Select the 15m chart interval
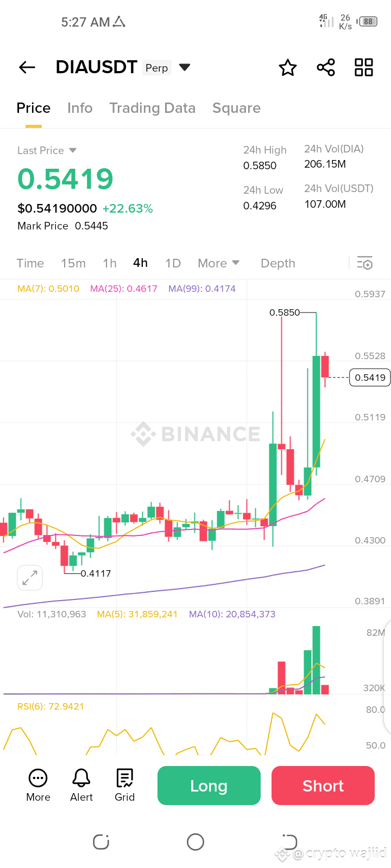The height and width of the screenshot is (868, 391). pyautogui.click(x=73, y=263)
